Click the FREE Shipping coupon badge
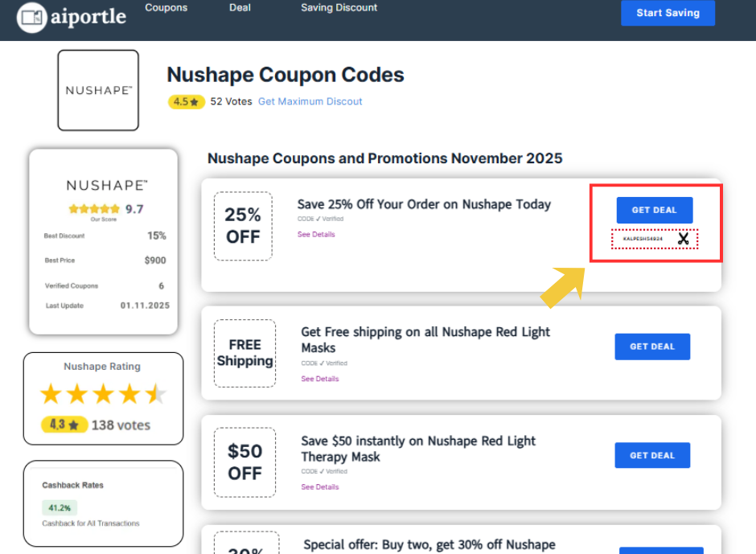The height and width of the screenshot is (554, 756). [x=244, y=354]
